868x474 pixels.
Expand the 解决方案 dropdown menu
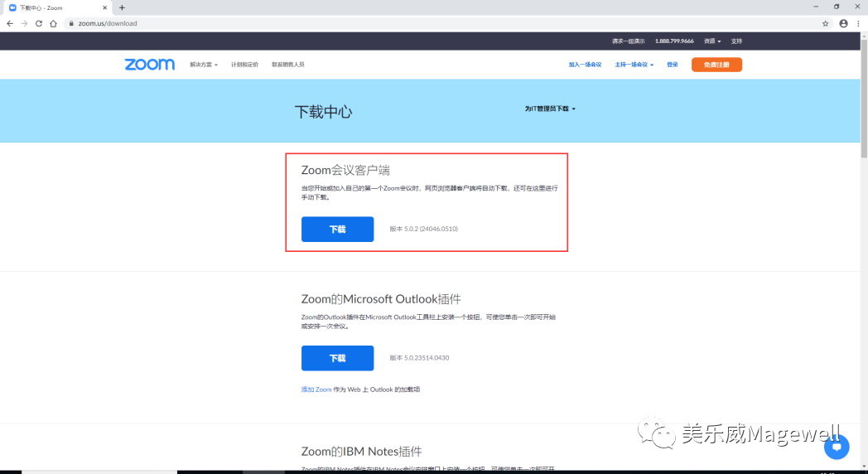point(204,65)
